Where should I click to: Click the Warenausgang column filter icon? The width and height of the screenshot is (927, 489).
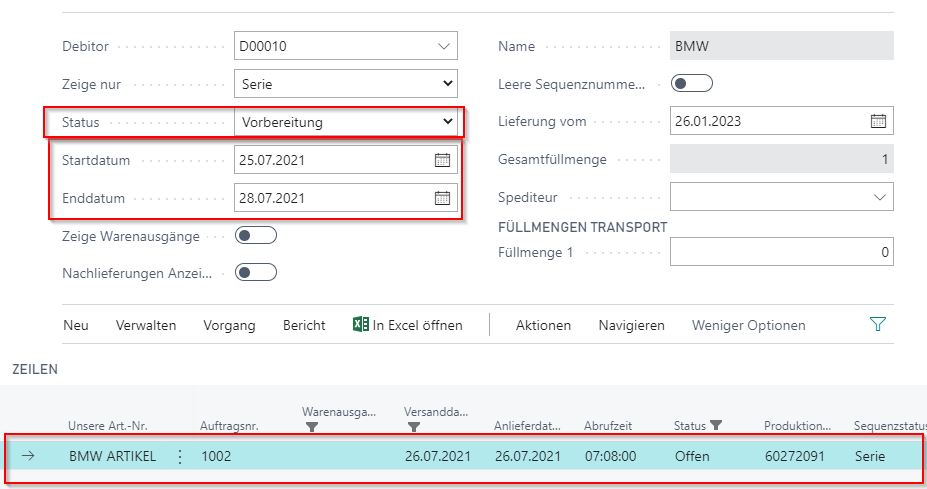pos(311,427)
